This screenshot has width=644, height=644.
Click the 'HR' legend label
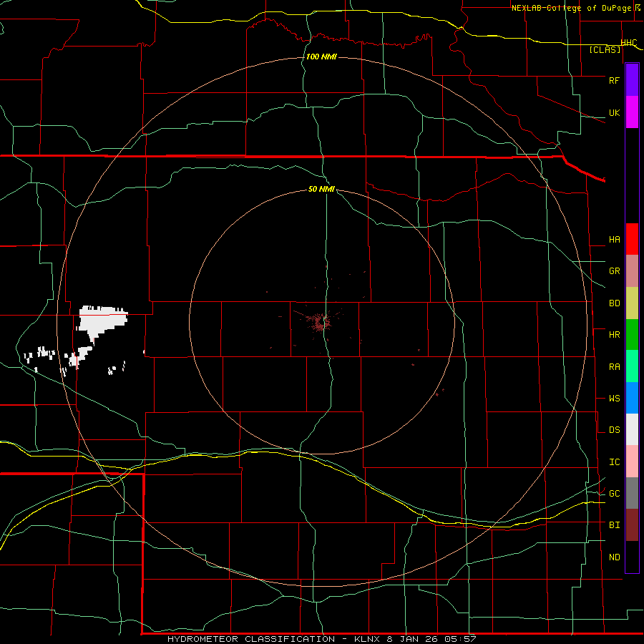(x=614, y=335)
